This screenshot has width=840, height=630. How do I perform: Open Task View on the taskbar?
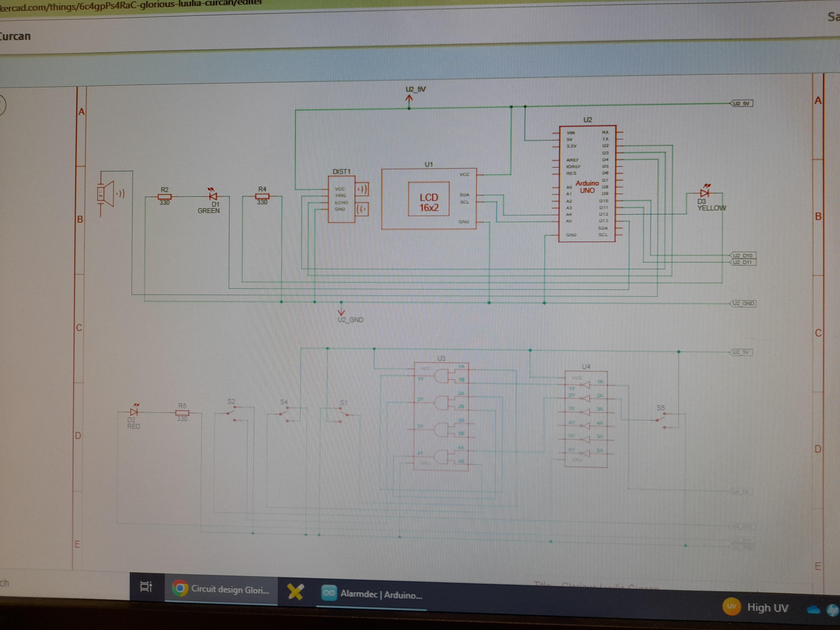[x=146, y=587]
